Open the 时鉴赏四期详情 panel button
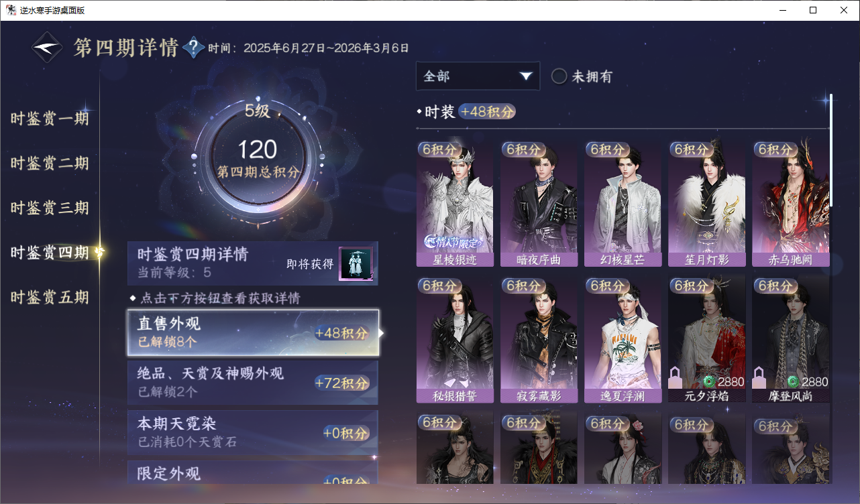860x504 pixels. coord(253,263)
